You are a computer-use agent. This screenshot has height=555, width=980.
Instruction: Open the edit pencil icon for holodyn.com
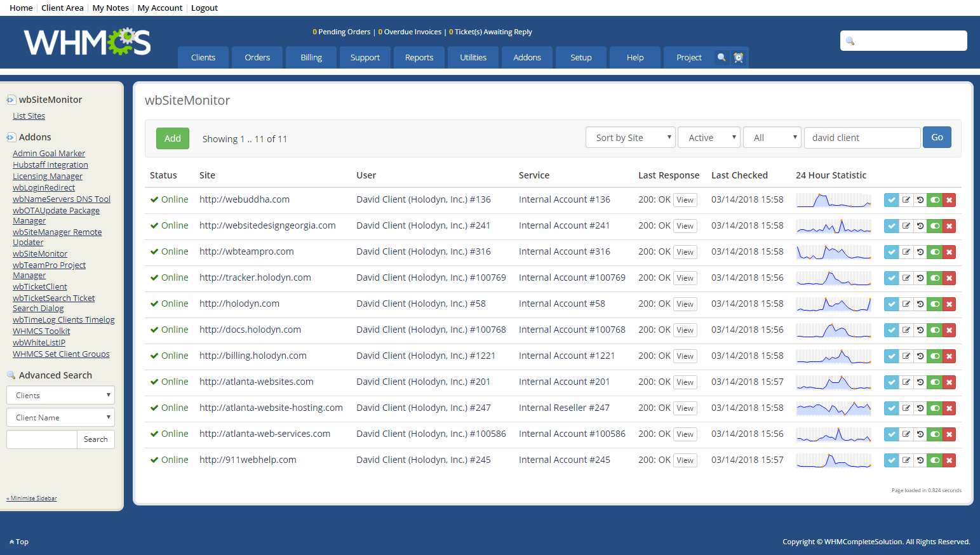pos(906,304)
